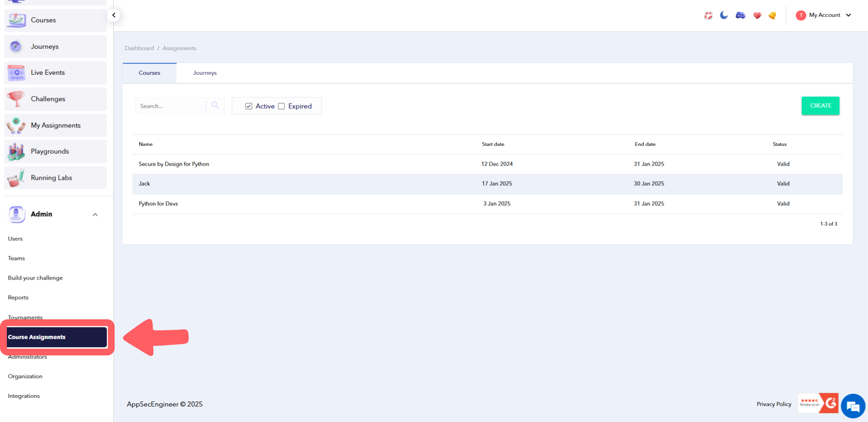Select My Assignments hands icon
Image resolution: width=868 pixels, height=422 pixels.
click(x=16, y=125)
